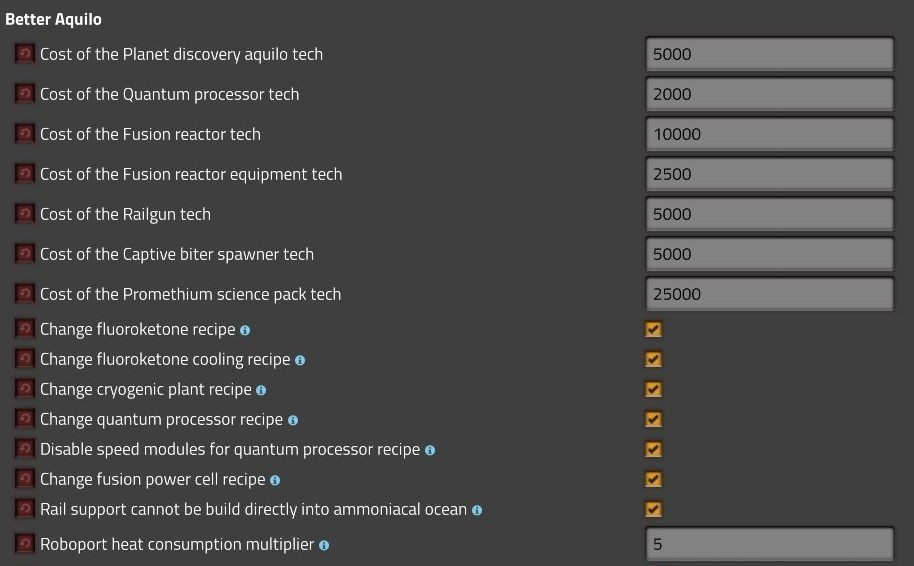Toggle Disable speed modules for quantum processor checkbox
The image size is (914, 566).
653,449
